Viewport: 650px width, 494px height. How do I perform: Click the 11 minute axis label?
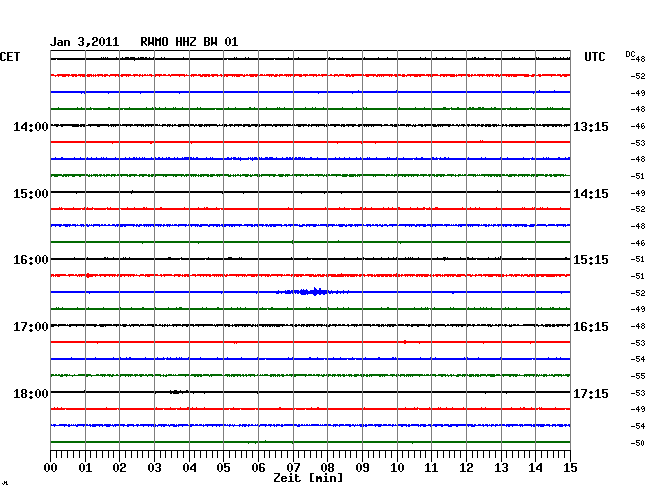tap(431, 468)
